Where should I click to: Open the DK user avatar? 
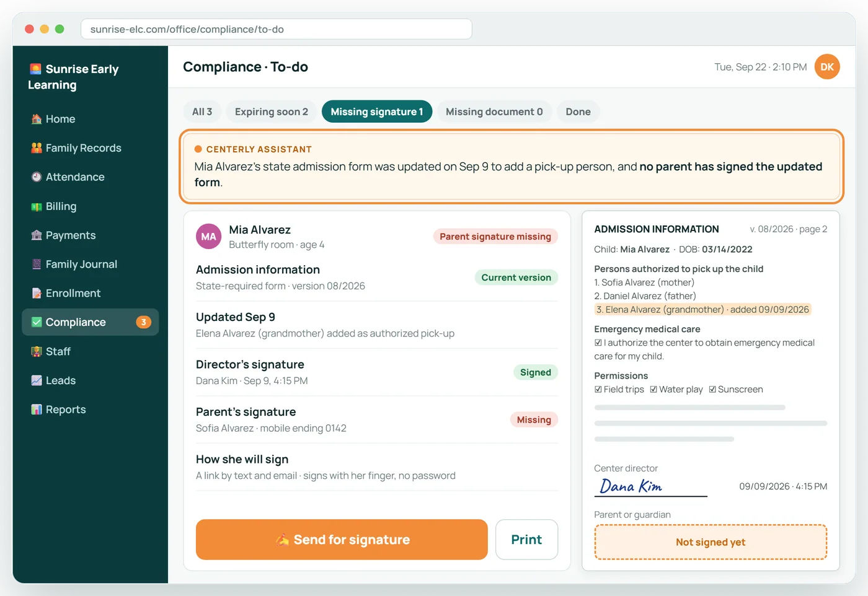(827, 67)
